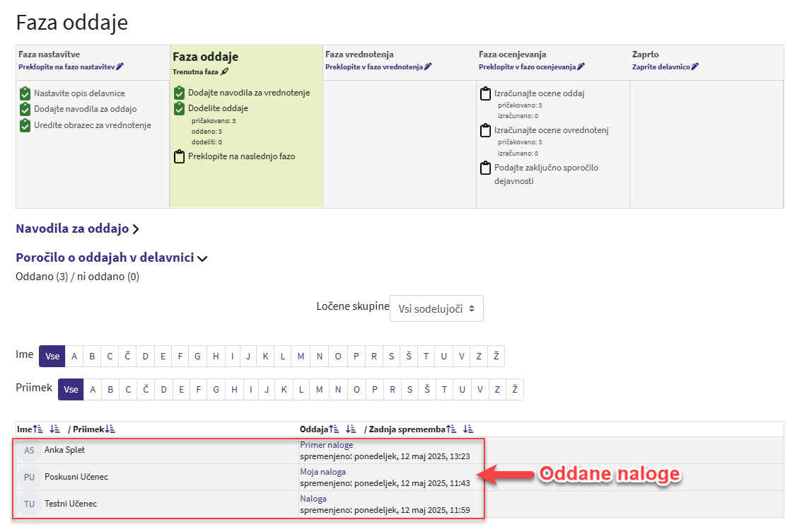Click the green check icon for Dodelite oddaje

179,108
